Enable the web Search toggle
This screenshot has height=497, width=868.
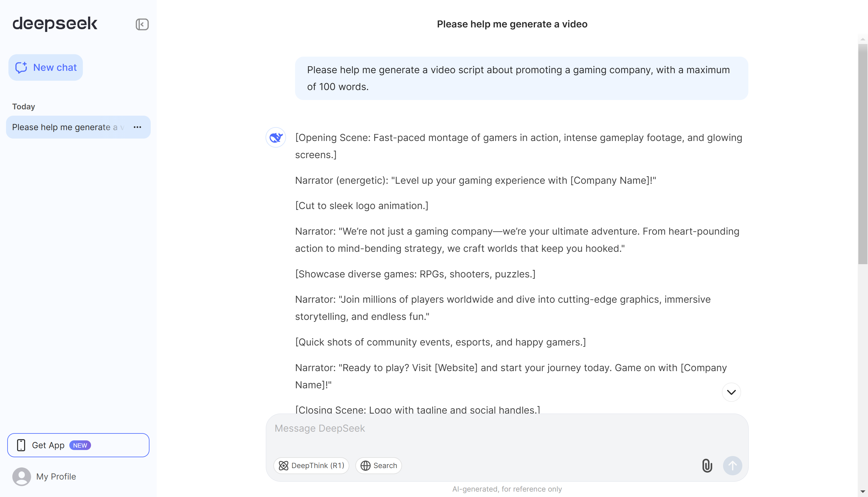click(x=378, y=466)
